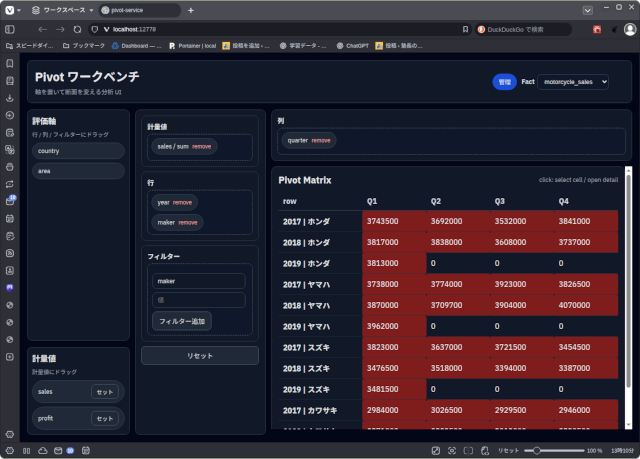Image resolution: width=640 pixels, height=459 pixels.
Task: Click the filter 値 input field
Action: point(198,300)
